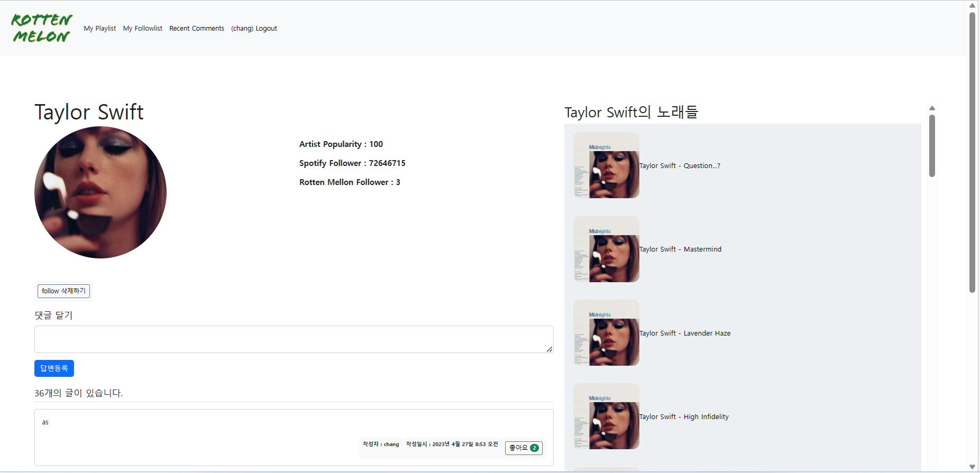Click the comment box resize handle
This screenshot has width=980, height=473.
click(x=549, y=349)
